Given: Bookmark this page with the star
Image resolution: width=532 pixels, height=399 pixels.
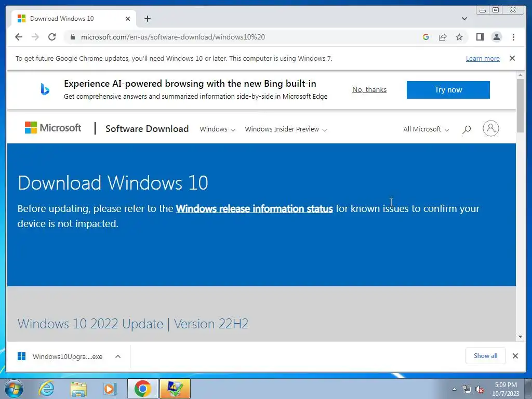Looking at the screenshot, I should pos(459,37).
